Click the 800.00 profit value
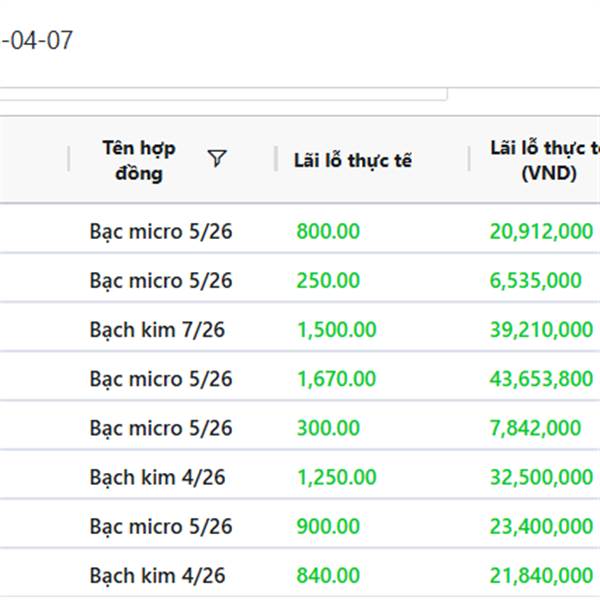 point(327,231)
